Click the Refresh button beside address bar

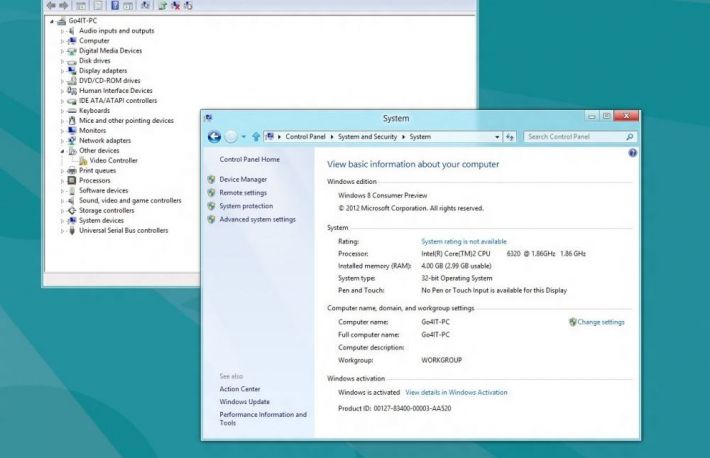pyautogui.click(x=510, y=136)
